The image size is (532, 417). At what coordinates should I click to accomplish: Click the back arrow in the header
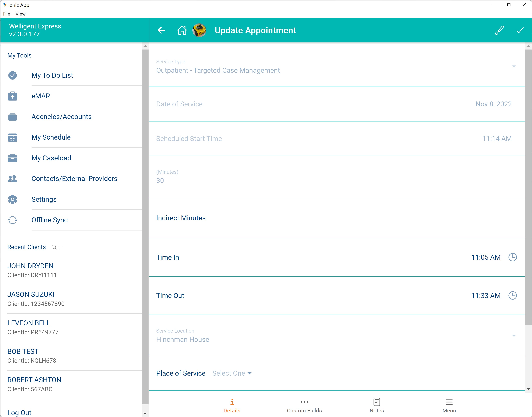pos(161,30)
